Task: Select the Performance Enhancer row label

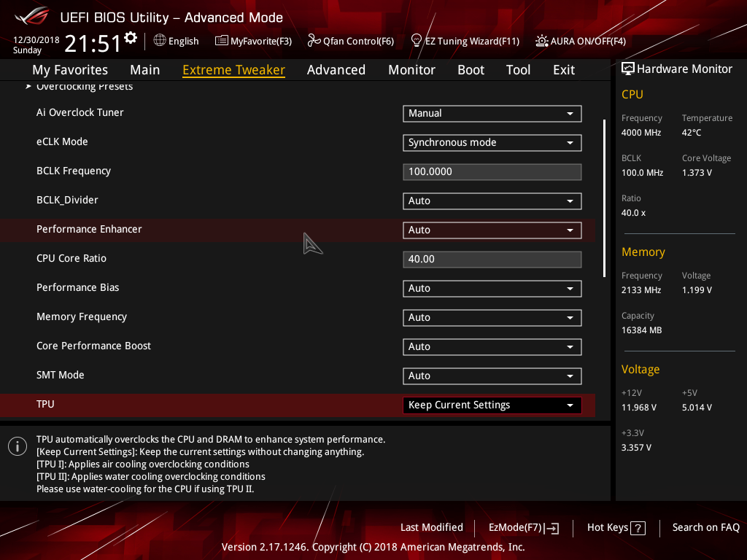Action: (89, 229)
